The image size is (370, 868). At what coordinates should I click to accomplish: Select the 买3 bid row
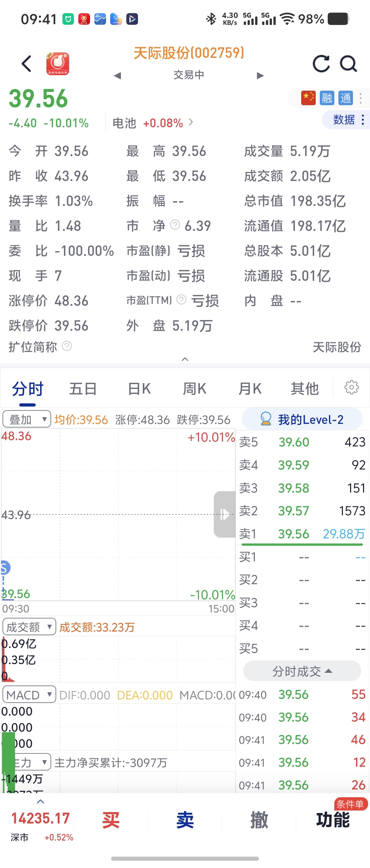pos(302,602)
